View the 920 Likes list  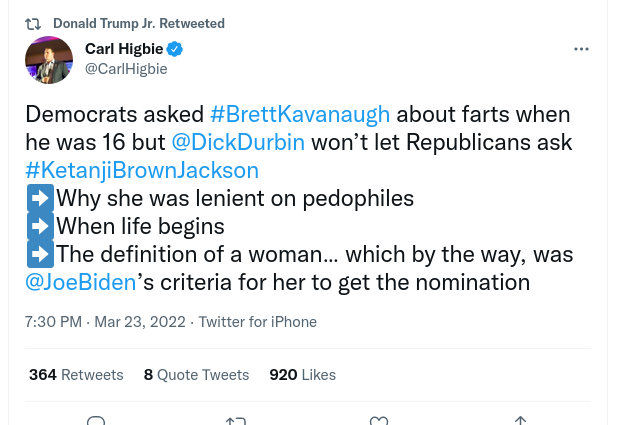302,375
